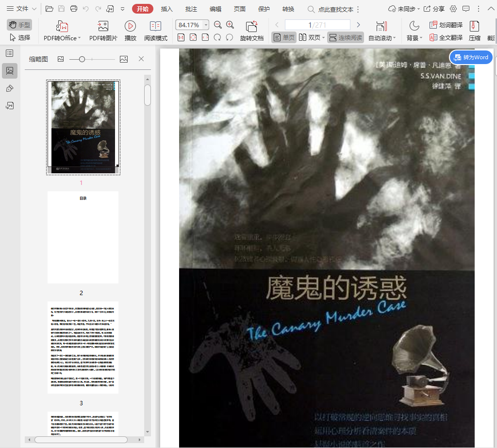Toggle 连续阅读 continuous reading
Viewport: 497px width, 448px height.
346,37
